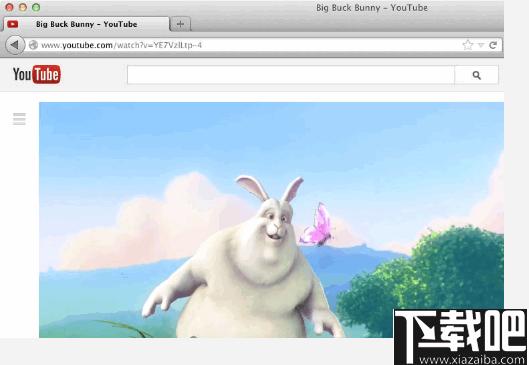Click the window title Big Buck Bunny - YouTube
Image resolution: width=529 pixels, height=365 pixels.
pyautogui.click(x=372, y=8)
